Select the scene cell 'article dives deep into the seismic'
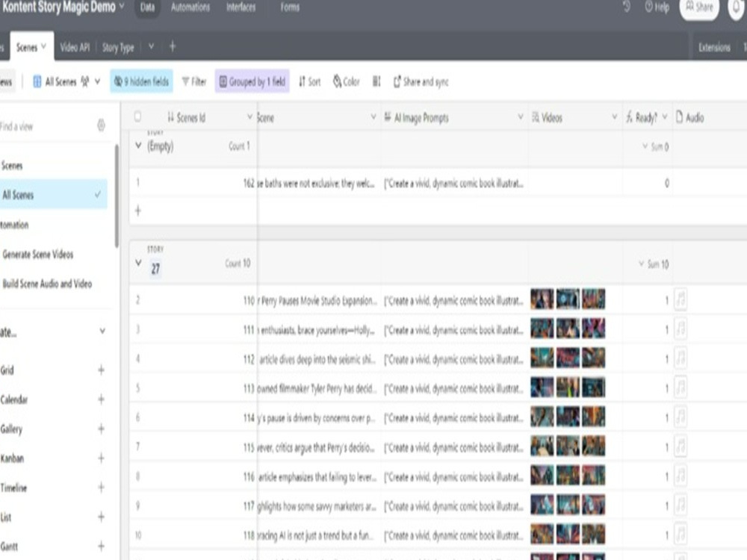 (319, 359)
